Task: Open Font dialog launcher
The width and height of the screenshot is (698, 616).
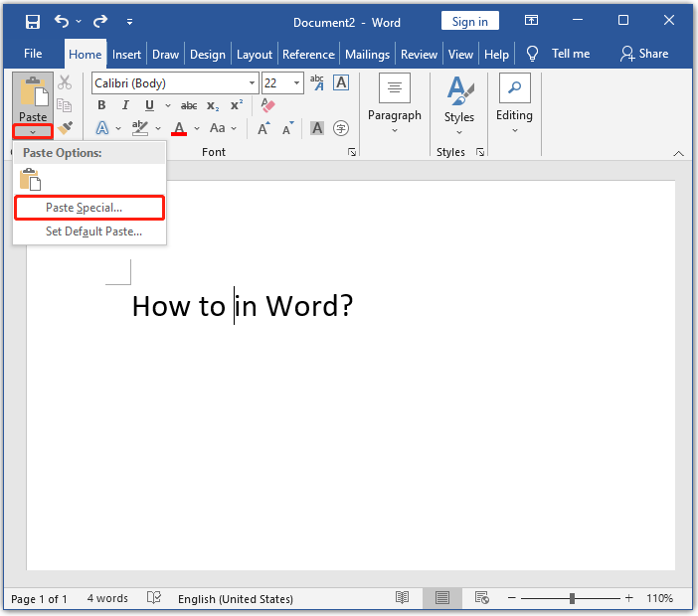Action: (352, 153)
